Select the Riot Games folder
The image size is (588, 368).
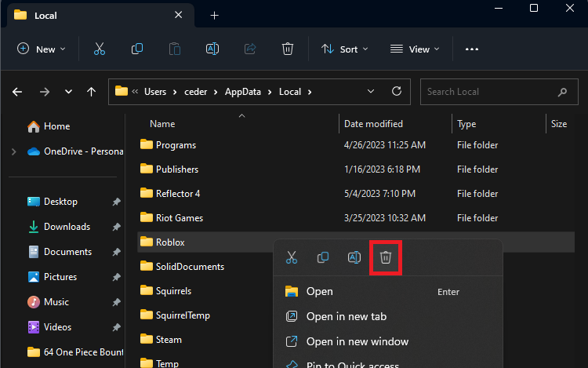(179, 217)
